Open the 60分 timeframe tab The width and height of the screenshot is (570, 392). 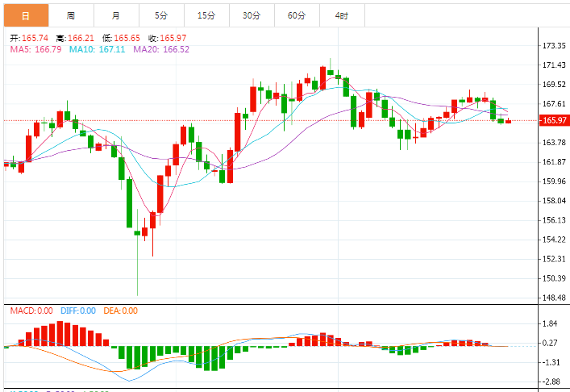coord(297,15)
